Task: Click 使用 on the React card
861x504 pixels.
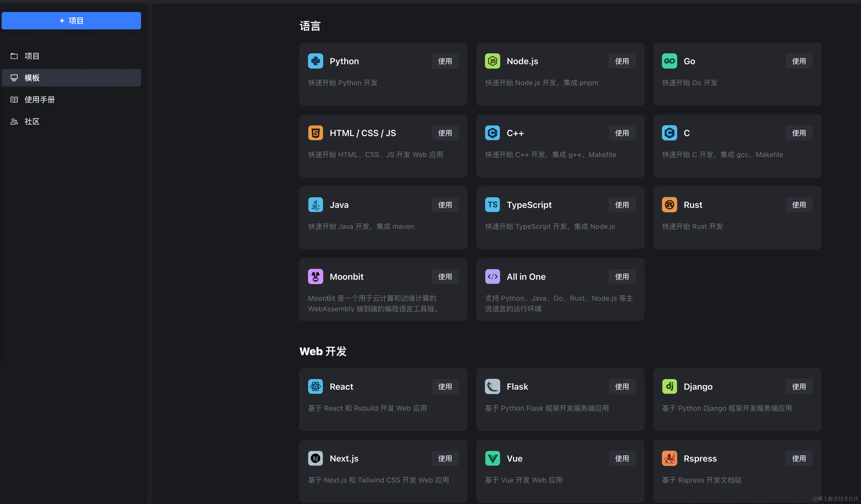Action: [x=445, y=386]
